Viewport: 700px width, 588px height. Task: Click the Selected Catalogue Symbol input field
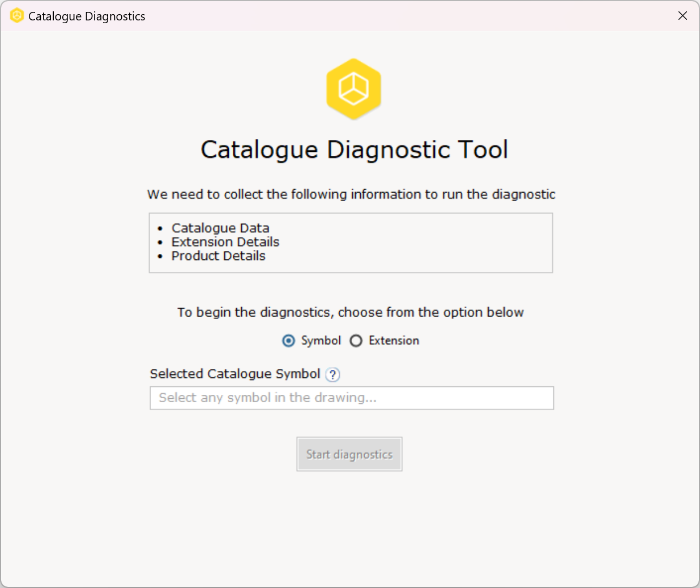point(352,398)
